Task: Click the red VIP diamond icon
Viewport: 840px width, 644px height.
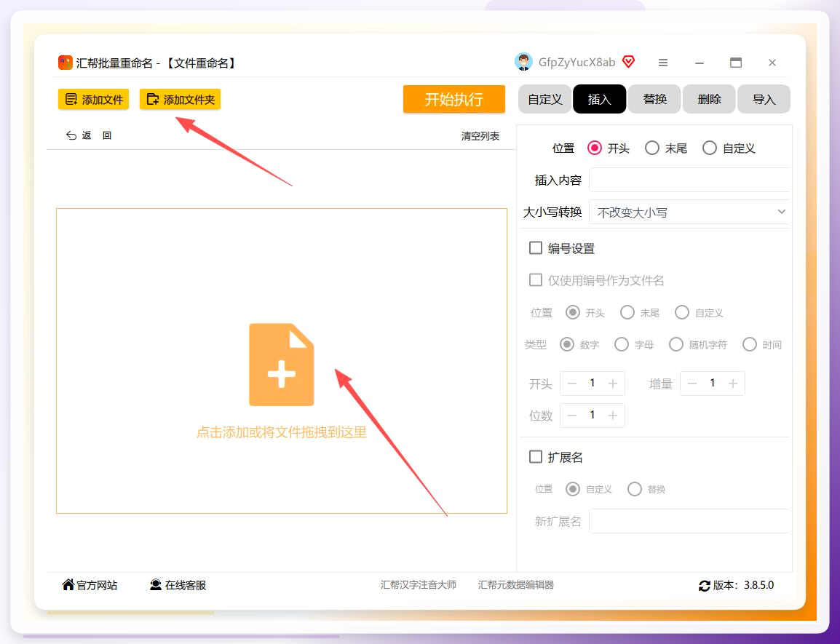Action: click(628, 62)
